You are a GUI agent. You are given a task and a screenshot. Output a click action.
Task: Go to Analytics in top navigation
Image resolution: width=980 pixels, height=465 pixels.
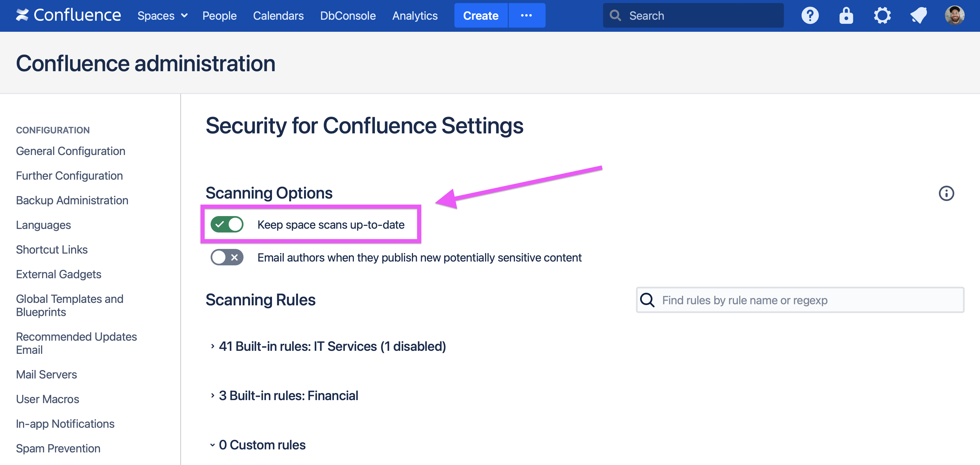[x=415, y=16]
